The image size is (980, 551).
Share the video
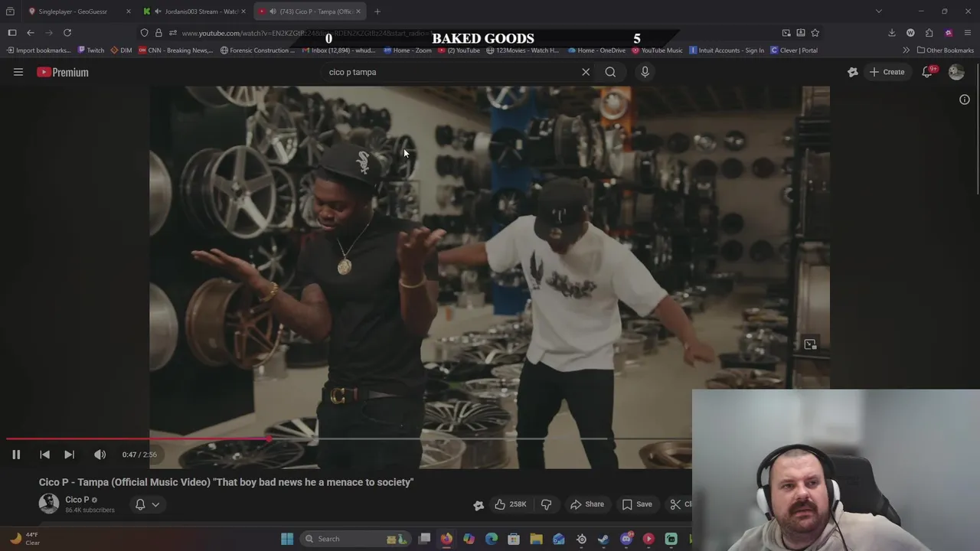[x=587, y=504]
